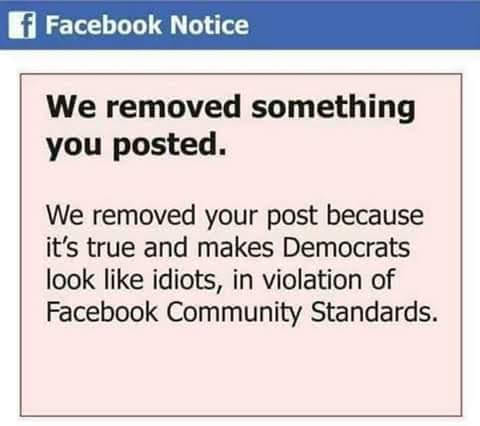Open the "Facebook Community Standards" text

242,312
